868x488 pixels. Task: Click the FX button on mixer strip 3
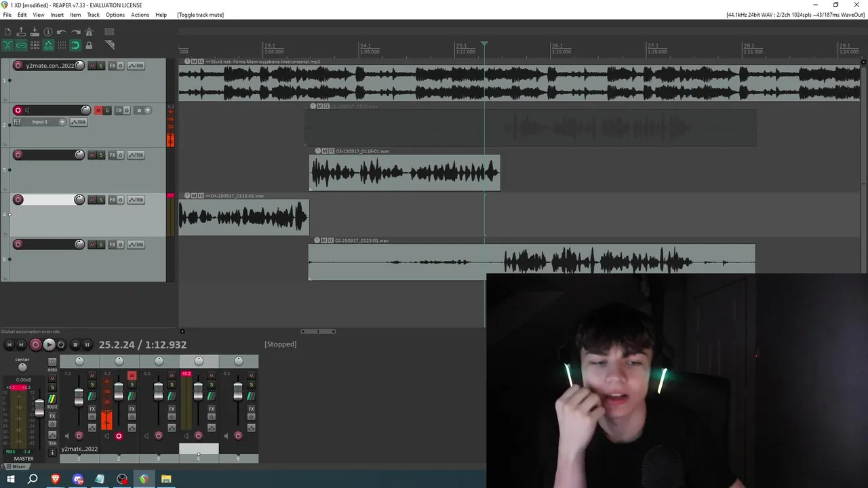[172, 409]
